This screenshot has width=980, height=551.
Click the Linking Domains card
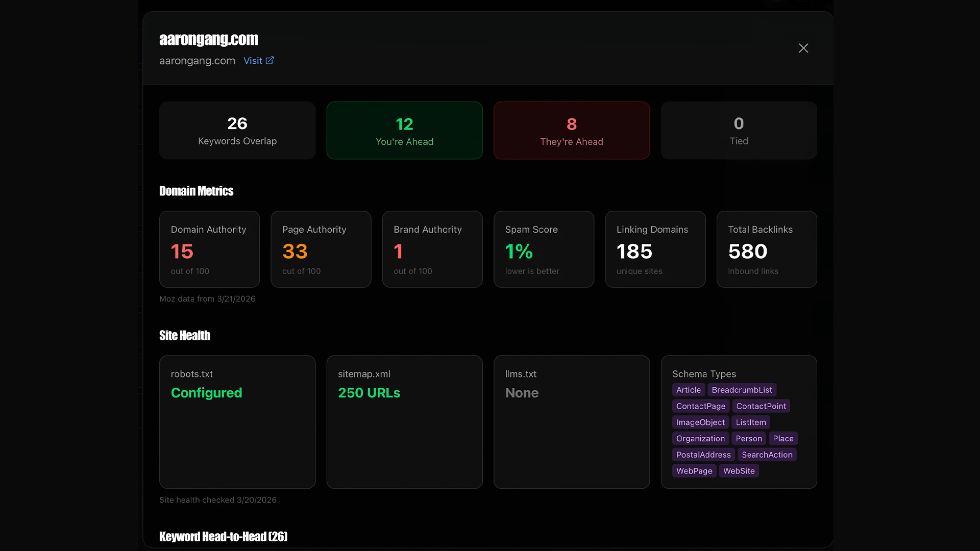coord(655,249)
